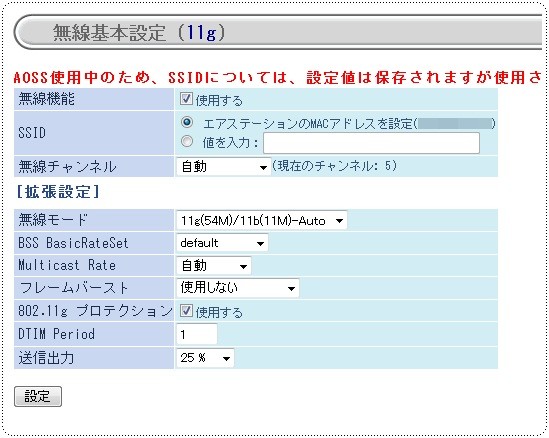The width and height of the screenshot is (549, 438).
Task: Open the 無線チャンネル dropdown
Action: pos(223,167)
